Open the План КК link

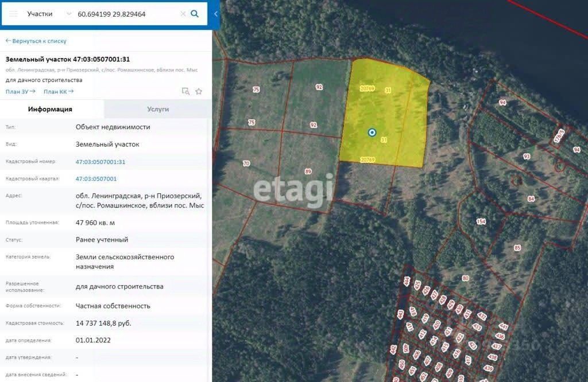coord(59,91)
